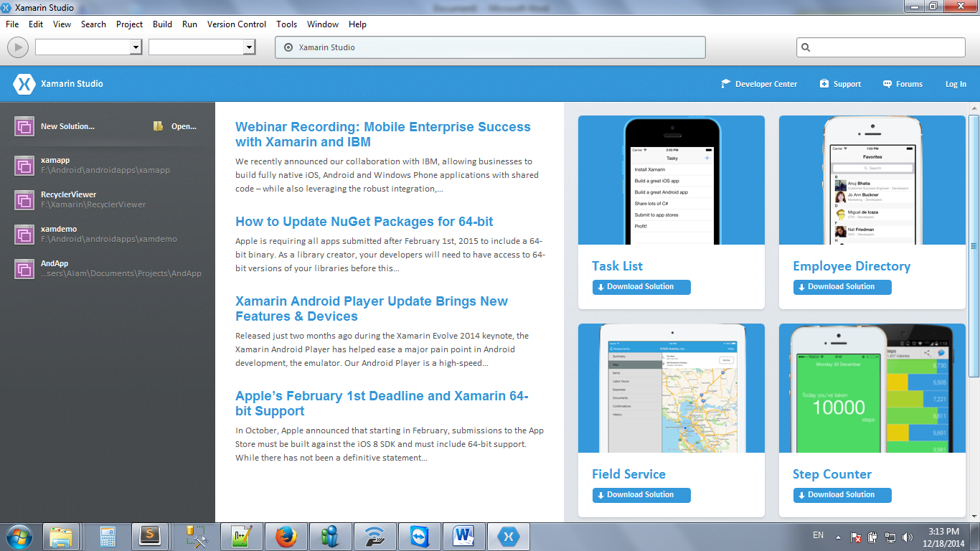
Task: Click the Xamarin Studio taskbar icon
Action: point(509,537)
